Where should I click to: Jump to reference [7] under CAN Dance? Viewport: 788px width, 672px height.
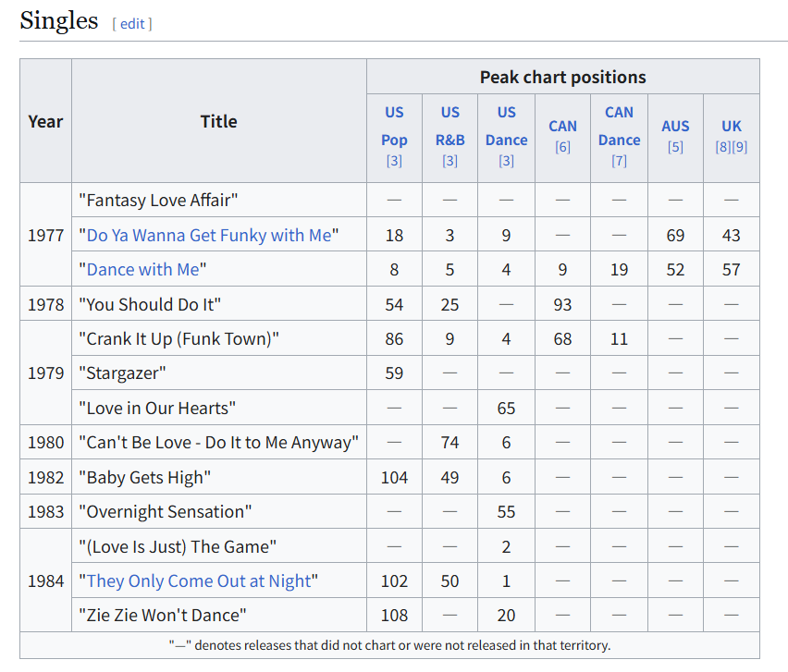tap(619, 161)
